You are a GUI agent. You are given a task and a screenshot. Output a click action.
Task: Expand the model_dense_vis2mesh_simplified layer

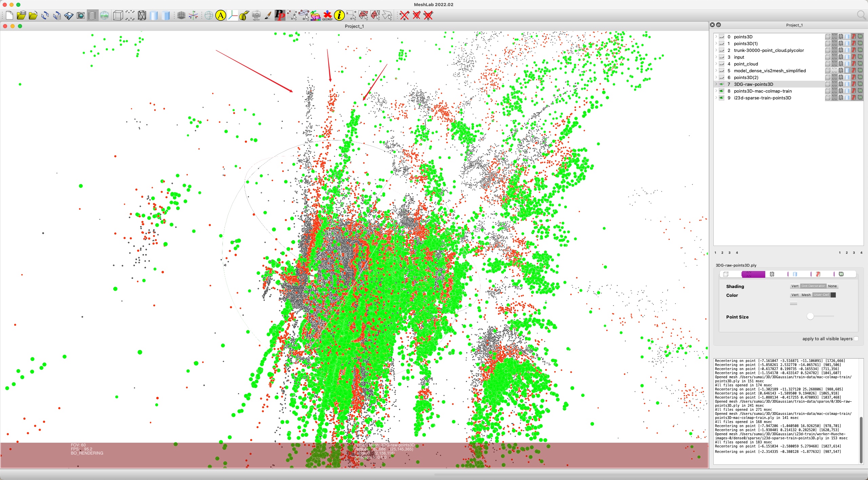(716, 71)
